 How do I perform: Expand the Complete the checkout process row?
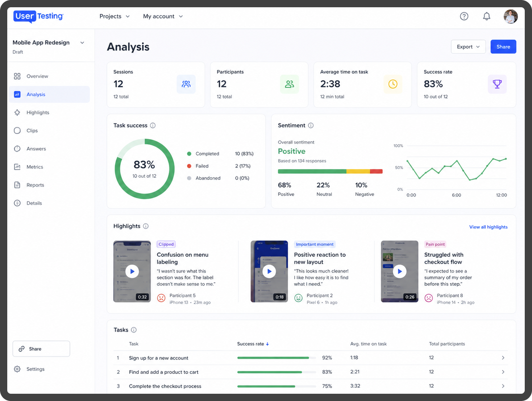[x=503, y=386]
